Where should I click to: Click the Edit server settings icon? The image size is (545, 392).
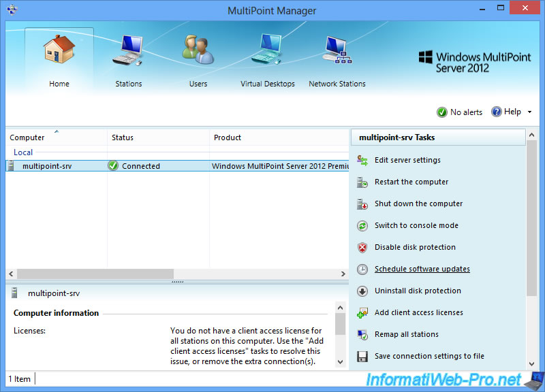[362, 161]
